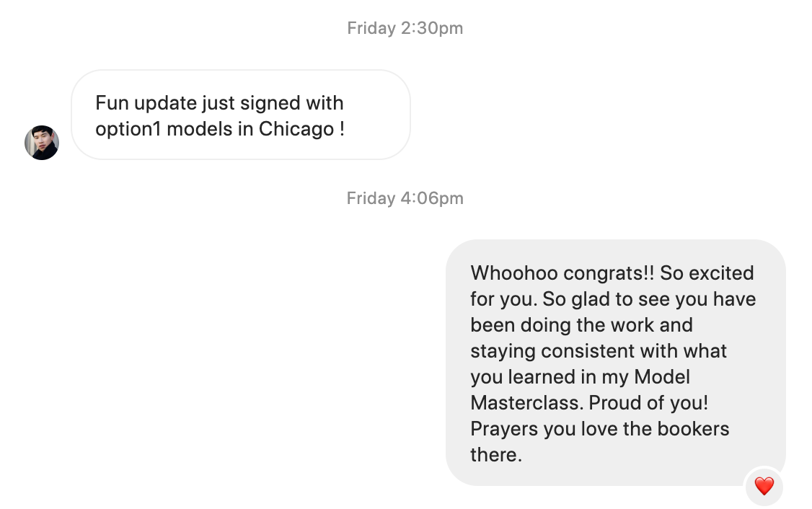Click the word 'bookers' in the reply
This screenshot has height=509, width=812.
pos(694,428)
